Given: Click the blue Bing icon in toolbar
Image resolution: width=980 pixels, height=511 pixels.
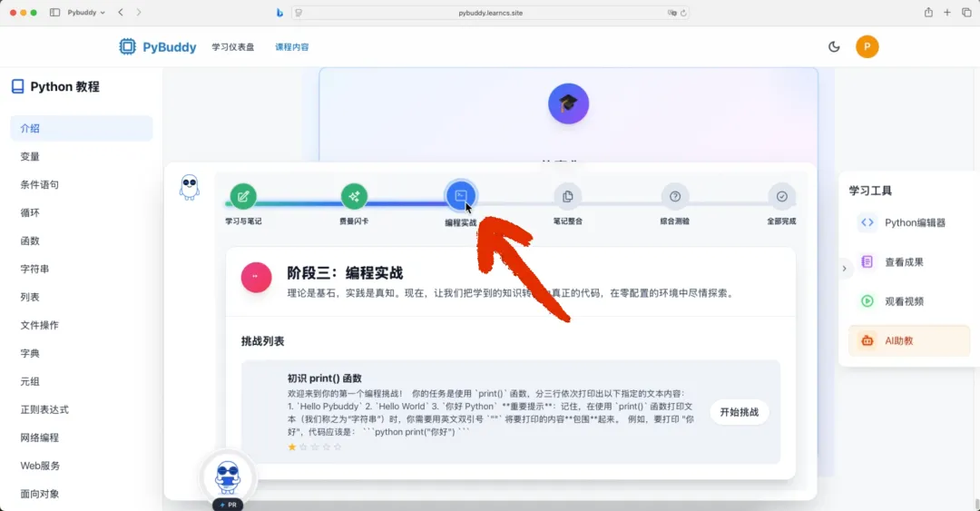Looking at the screenshot, I should pyautogui.click(x=279, y=13).
